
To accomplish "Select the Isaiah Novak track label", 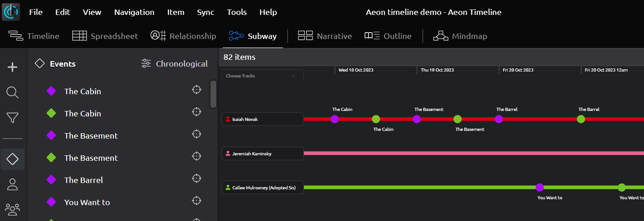I will coord(263,119).
